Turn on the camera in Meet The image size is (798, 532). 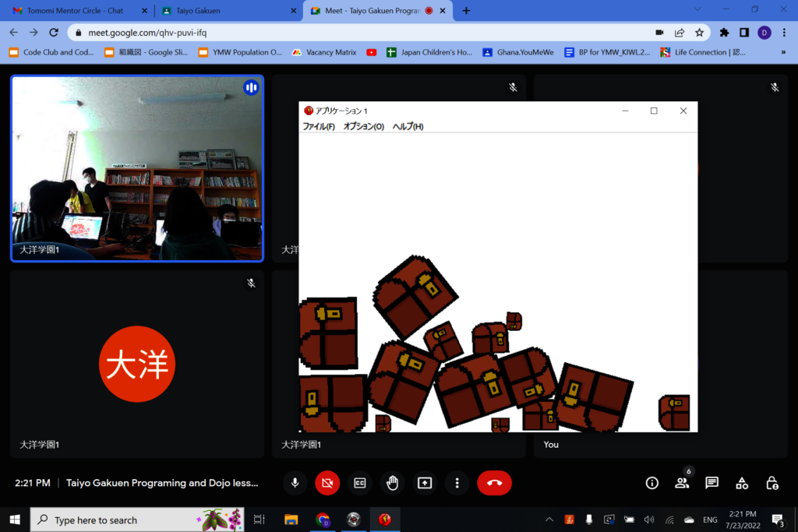(x=327, y=483)
